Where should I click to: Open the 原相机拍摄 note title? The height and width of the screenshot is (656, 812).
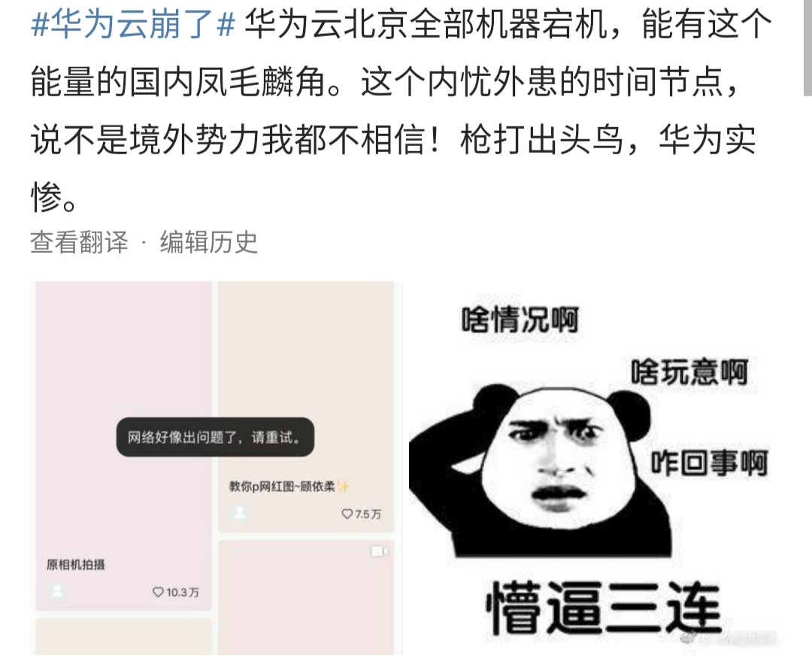point(76,565)
